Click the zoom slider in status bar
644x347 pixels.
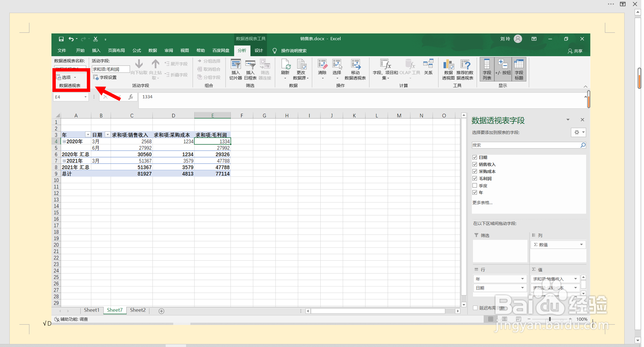(x=550, y=320)
